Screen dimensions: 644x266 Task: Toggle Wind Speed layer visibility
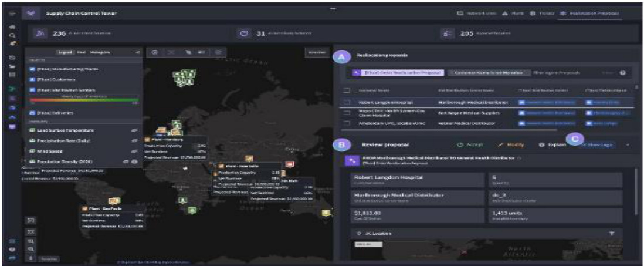pos(134,151)
